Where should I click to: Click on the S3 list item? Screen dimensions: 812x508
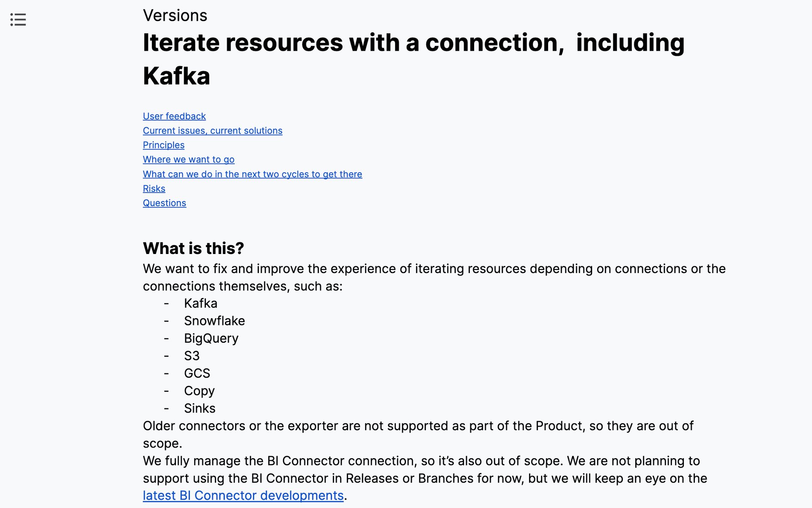(x=192, y=356)
